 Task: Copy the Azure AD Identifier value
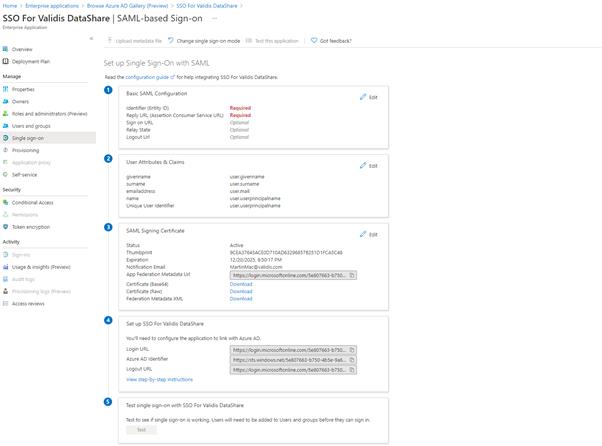(x=352, y=360)
